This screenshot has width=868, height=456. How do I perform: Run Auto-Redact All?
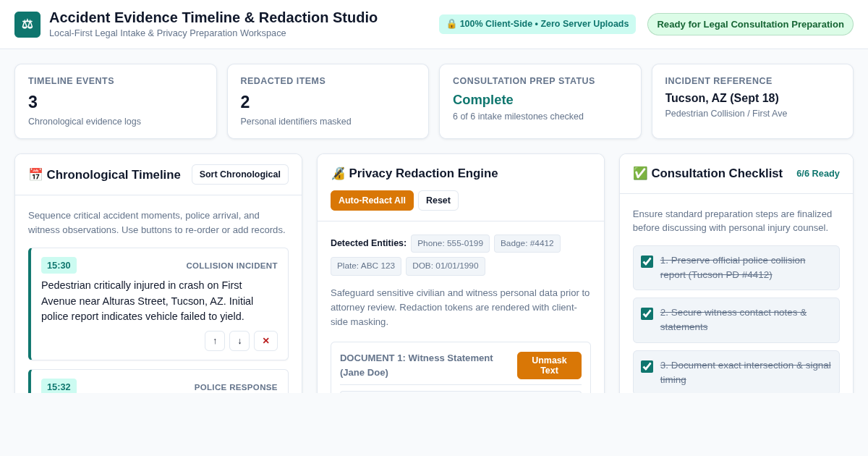click(x=372, y=200)
